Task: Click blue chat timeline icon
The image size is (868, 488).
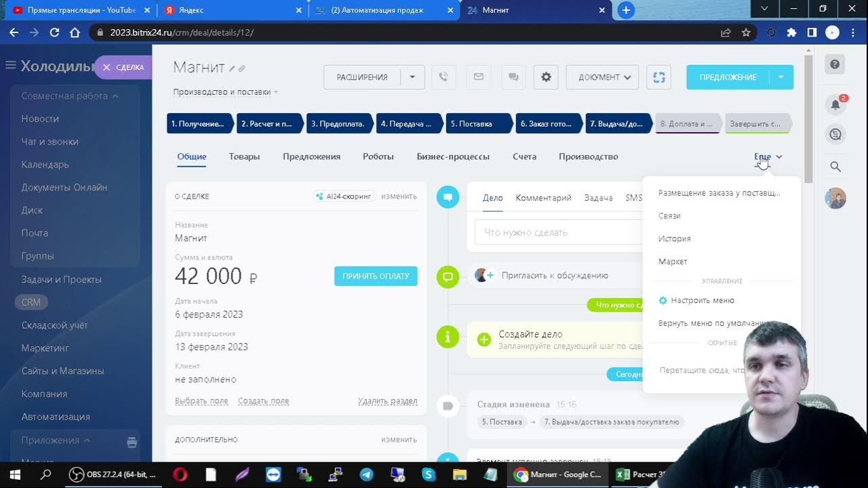Action: pyautogui.click(x=448, y=197)
